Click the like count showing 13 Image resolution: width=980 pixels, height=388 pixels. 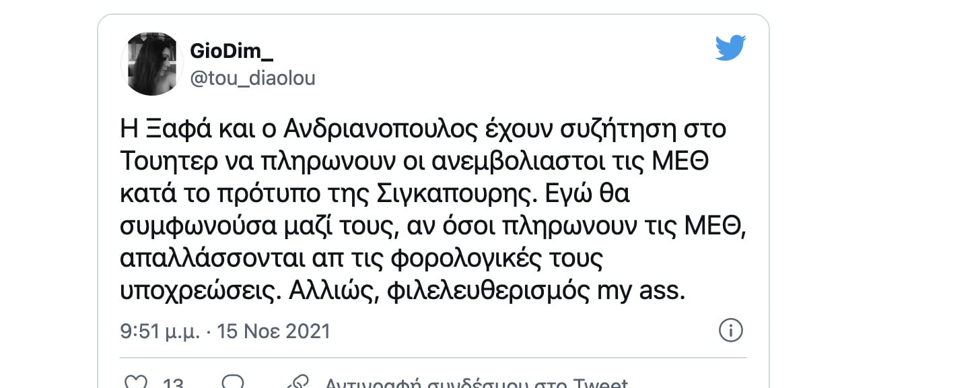click(x=173, y=383)
